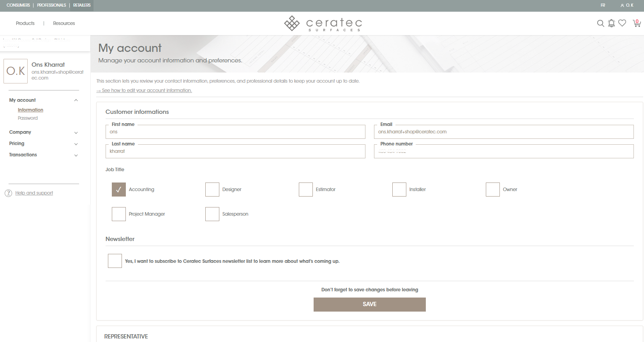Open the wishlist heart icon
Screen dimensions: 644x342
coord(622,23)
